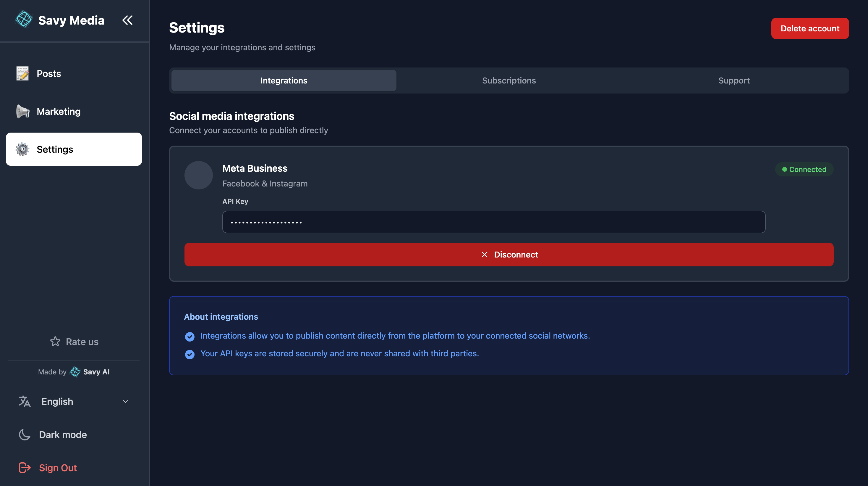Expand the language selector chevron
This screenshot has height=486, width=868.
(125, 401)
